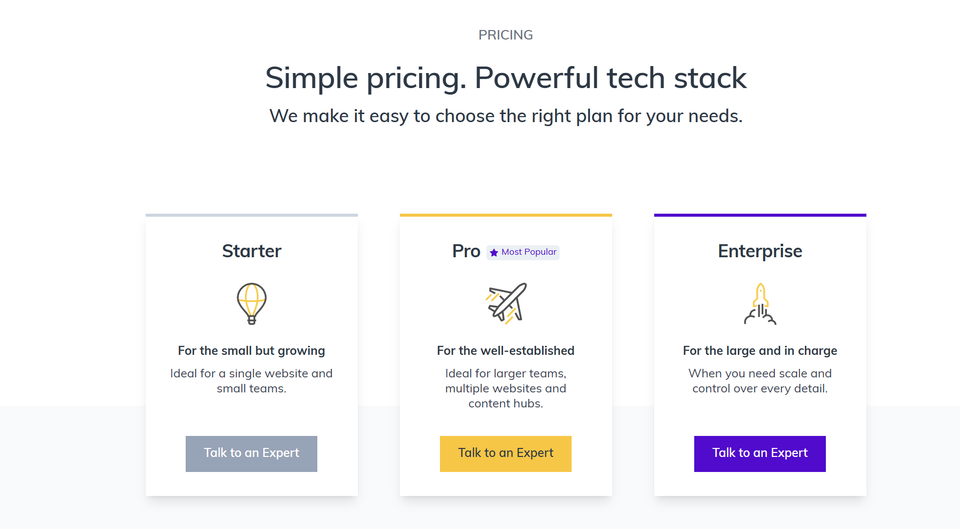Click the star icon in Most Popular badge
960x529 pixels.
tap(494, 253)
